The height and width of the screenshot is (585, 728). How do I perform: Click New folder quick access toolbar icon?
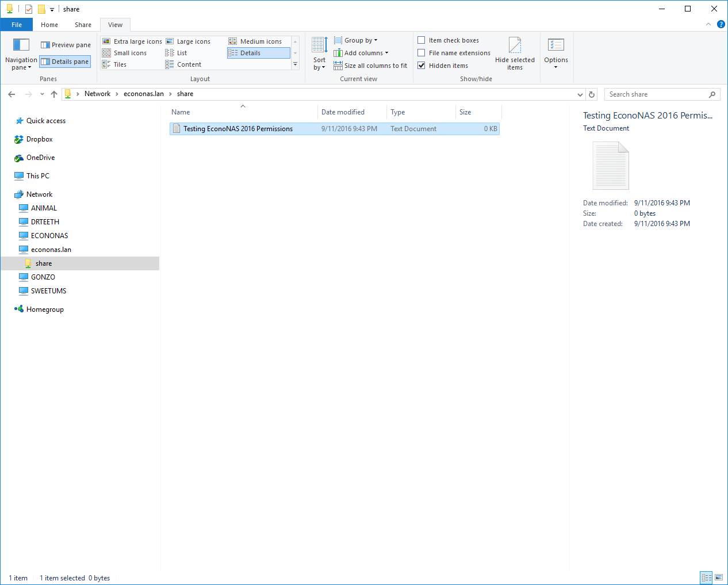[41, 9]
